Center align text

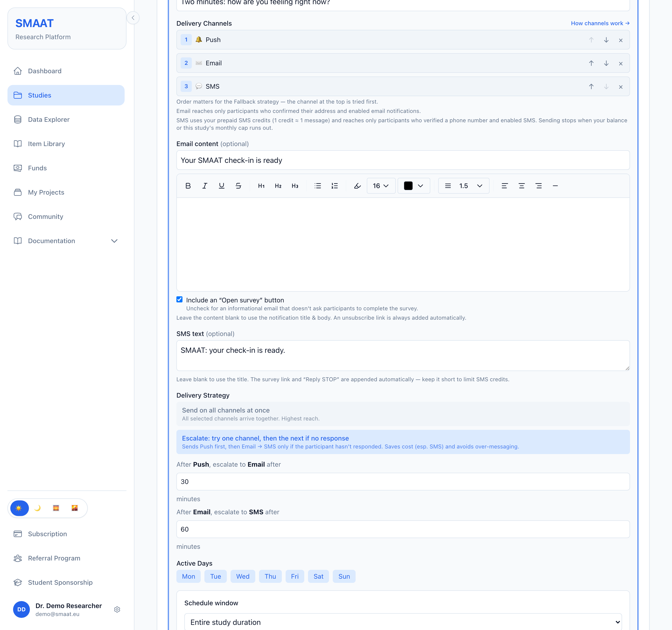(x=521, y=186)
